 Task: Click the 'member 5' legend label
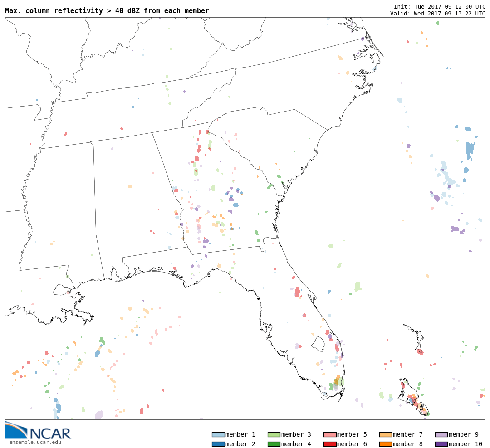tap(352, 434)
